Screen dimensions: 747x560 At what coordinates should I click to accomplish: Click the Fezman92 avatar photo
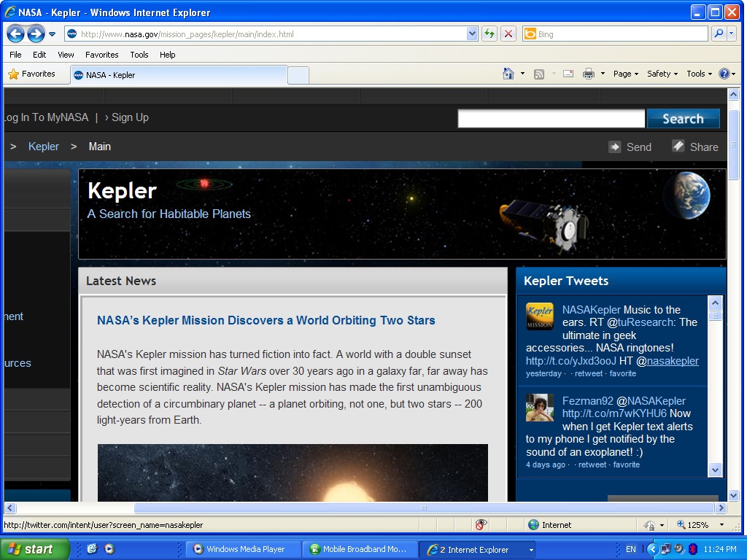coord(540,408)
